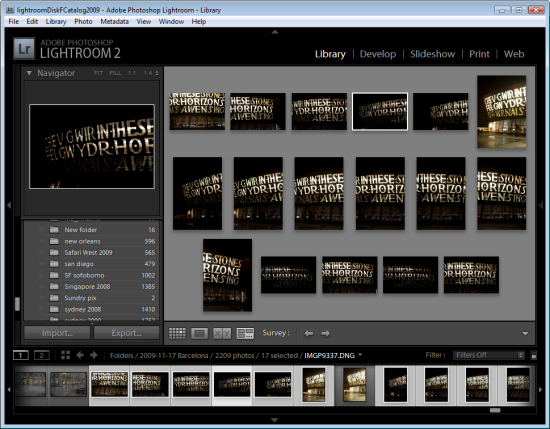Select the sydney 2008 folder
Viewport: 550px width, 429px height.
(91, 309)
